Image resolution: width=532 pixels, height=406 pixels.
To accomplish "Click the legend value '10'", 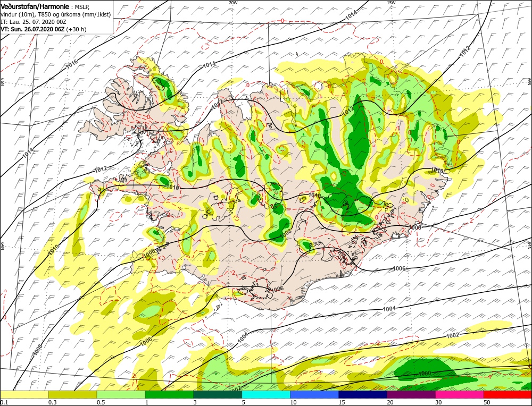I will [293, 402].
